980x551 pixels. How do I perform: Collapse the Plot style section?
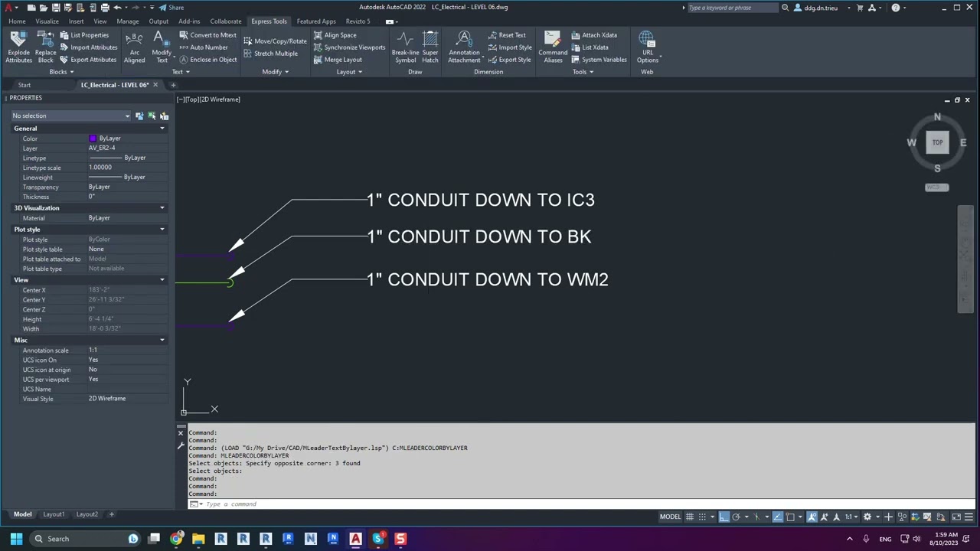(x=162, y=230)
